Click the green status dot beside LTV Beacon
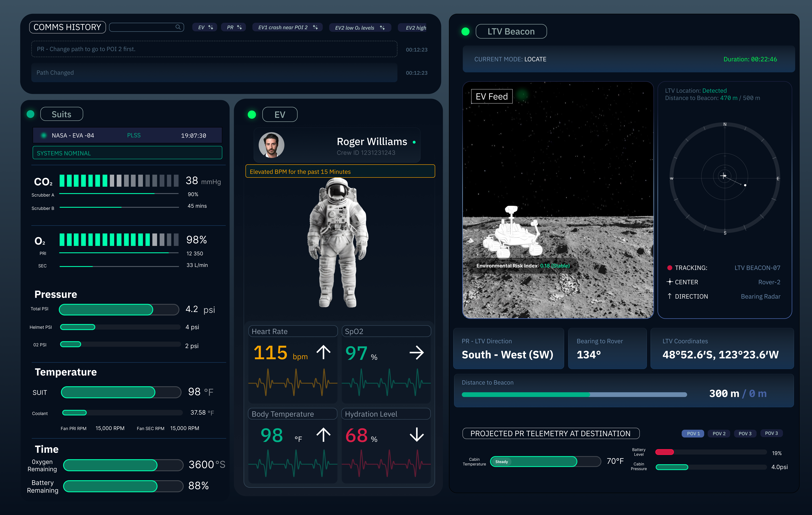The image size is (812, 515). (465, 31)
